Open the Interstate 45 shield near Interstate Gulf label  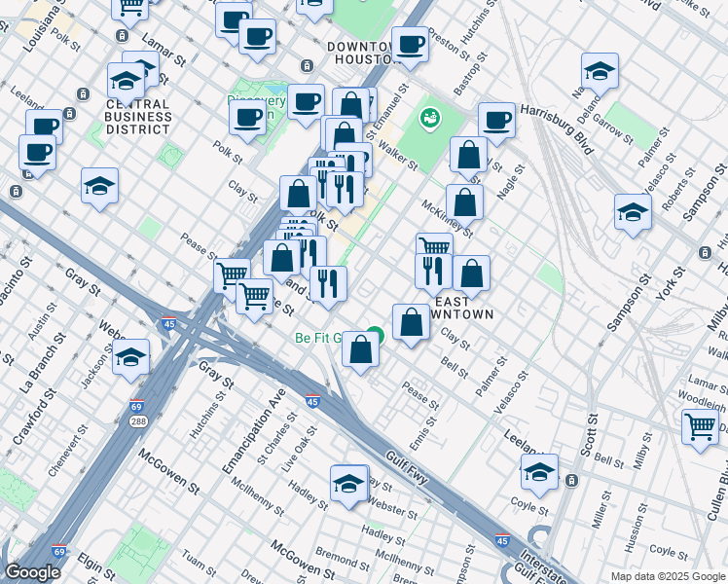(x=502, y=540)
